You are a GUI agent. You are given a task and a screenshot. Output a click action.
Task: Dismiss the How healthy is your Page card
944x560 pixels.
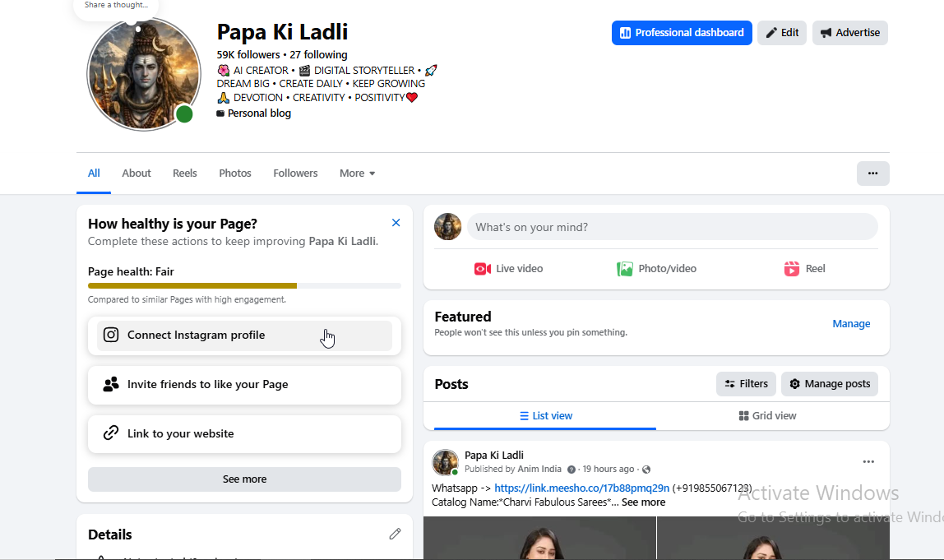(396, 223)
